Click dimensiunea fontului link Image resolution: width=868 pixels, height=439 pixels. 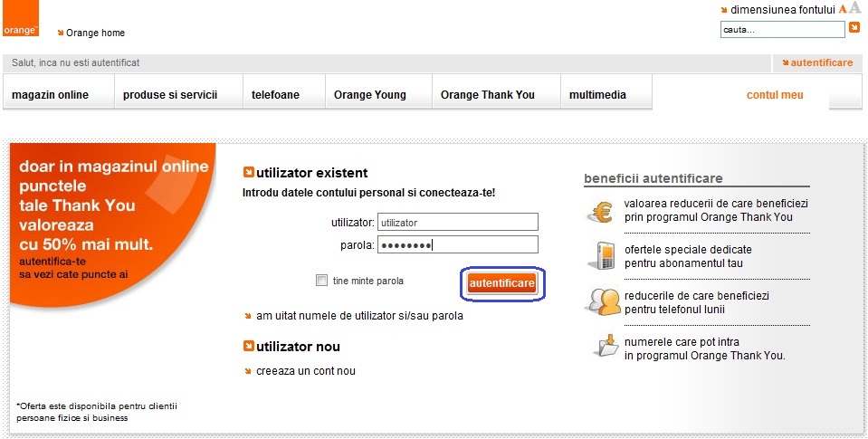coord(782,9)
